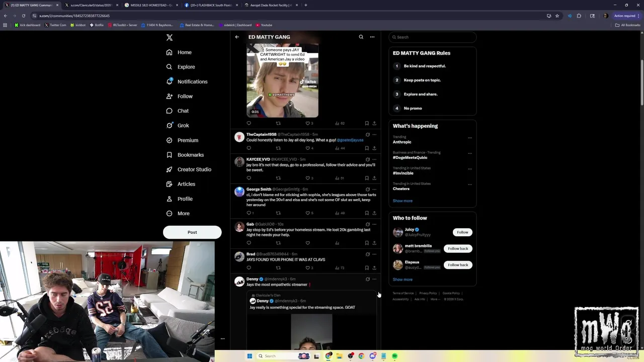644x362 pixels.
Task: Open Explore in the sidebar
Action: point(180,67)
